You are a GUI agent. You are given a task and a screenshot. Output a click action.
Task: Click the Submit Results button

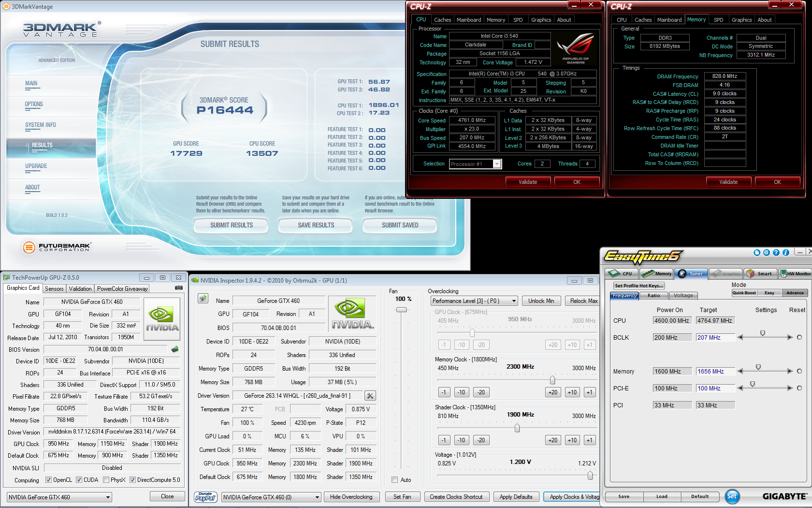(232, 225)
